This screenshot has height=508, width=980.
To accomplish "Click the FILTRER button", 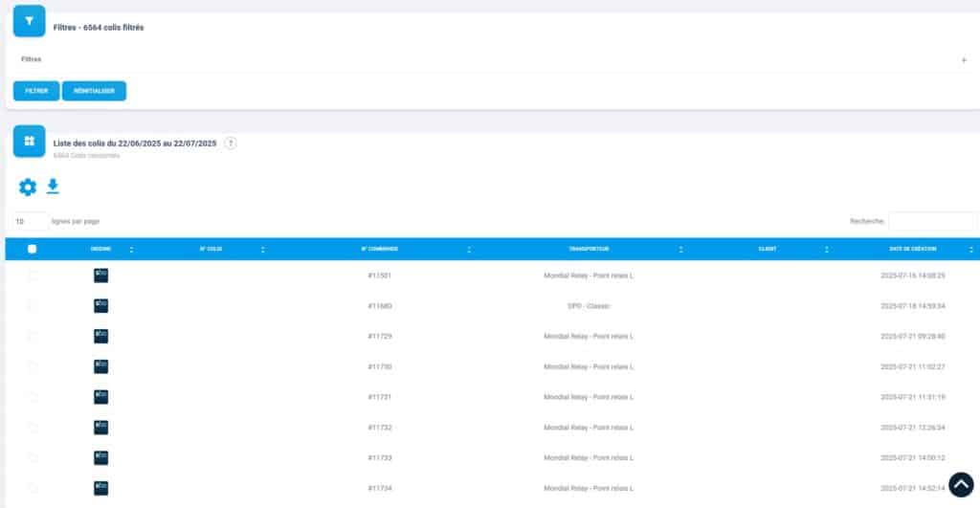I will click(x=36, y=91).
